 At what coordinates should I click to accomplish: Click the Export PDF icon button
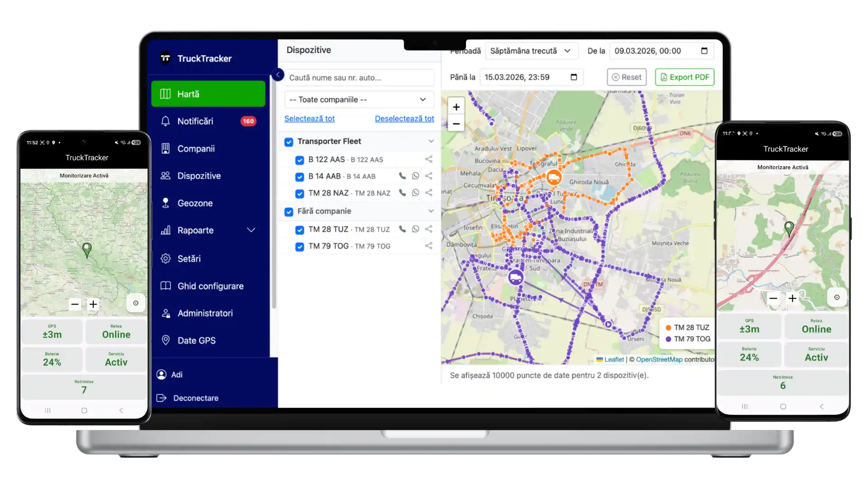coord(663,77)
